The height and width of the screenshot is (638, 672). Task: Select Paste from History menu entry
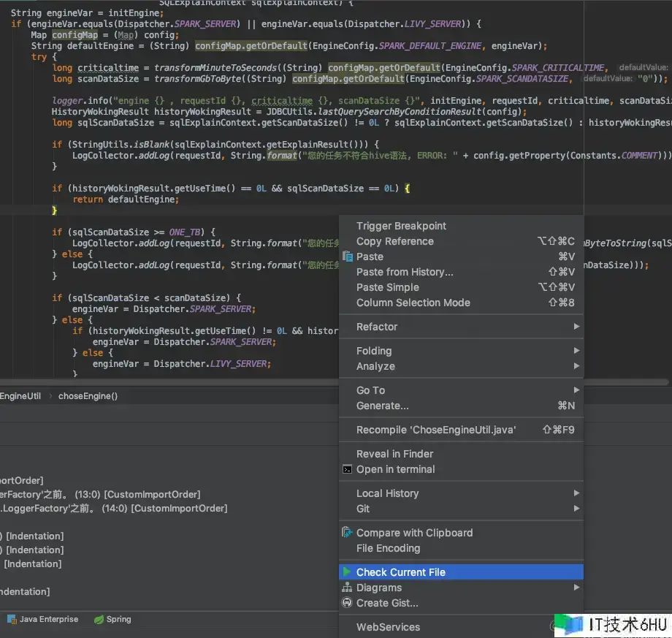tap(461, 272)
